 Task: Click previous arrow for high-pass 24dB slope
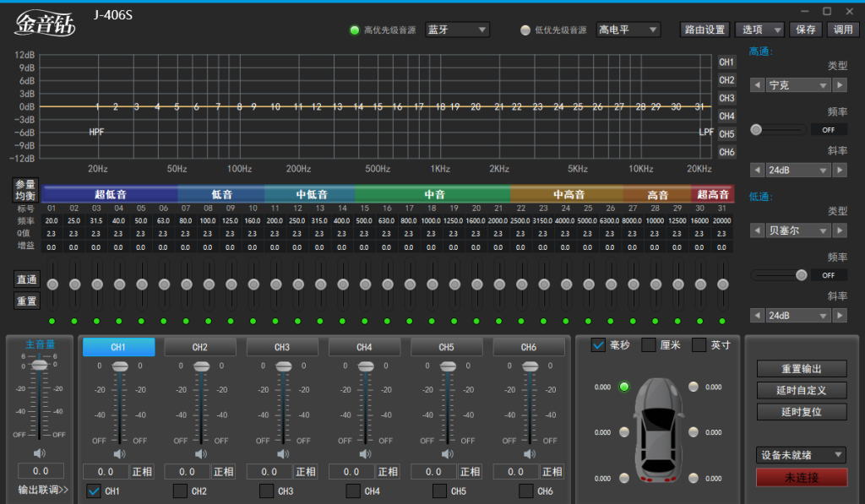click(x=757, y=170)
